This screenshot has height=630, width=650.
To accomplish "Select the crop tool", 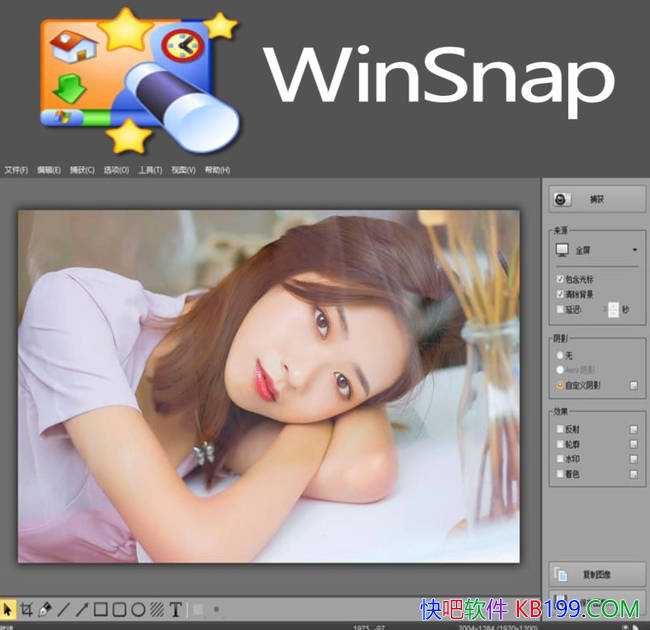I will [x=27, y=610].
